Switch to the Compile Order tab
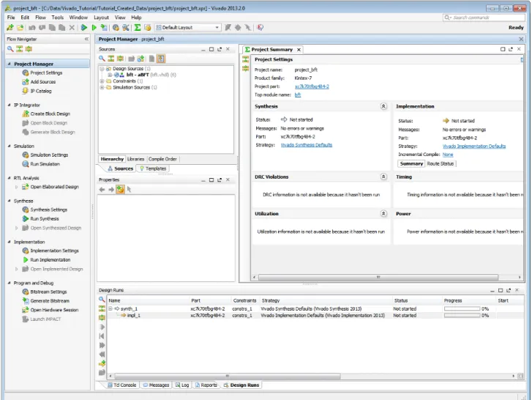The image size is (532, 400). click(162, 159)
